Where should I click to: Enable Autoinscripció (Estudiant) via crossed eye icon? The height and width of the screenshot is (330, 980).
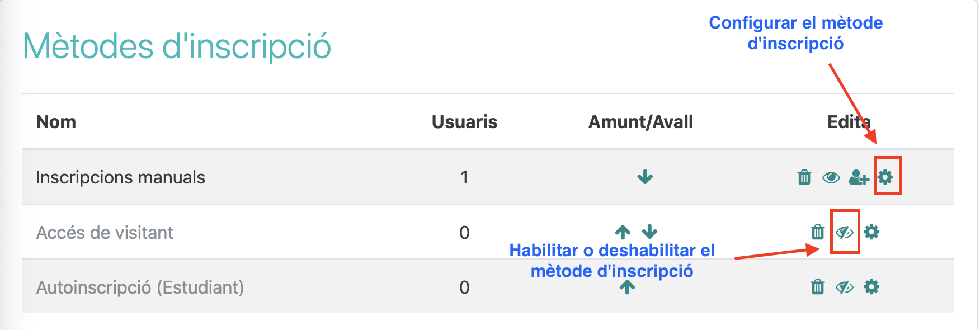[x=844, y=287]
